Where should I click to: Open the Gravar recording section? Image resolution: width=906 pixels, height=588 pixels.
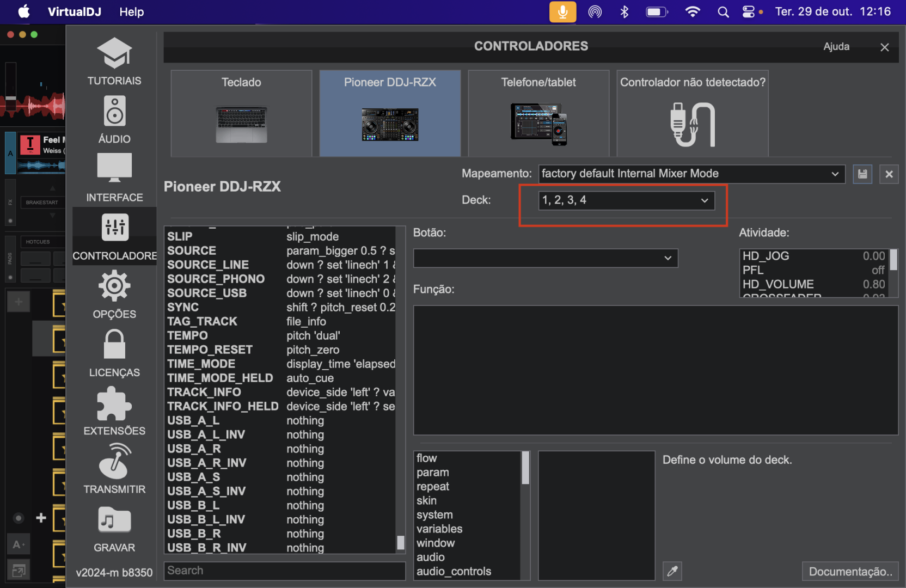pyautogui.click(x=114, y=529)
